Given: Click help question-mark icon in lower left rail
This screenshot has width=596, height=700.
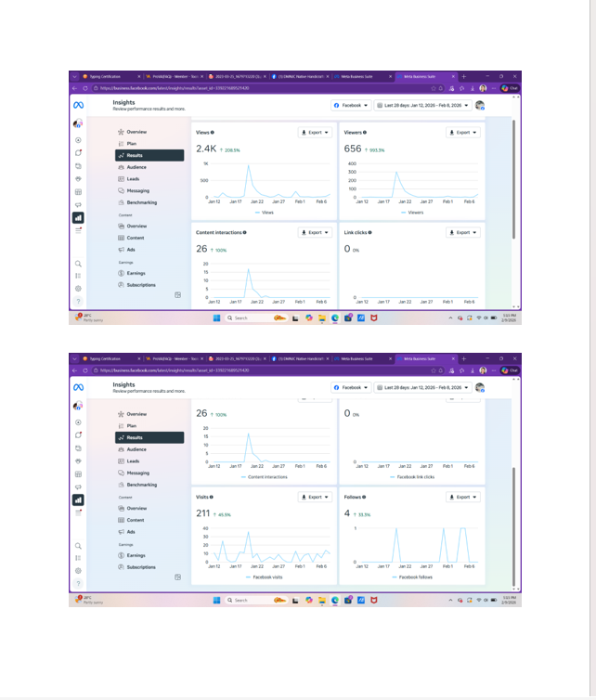Looking at the screenshot, I should pos(78,583).
